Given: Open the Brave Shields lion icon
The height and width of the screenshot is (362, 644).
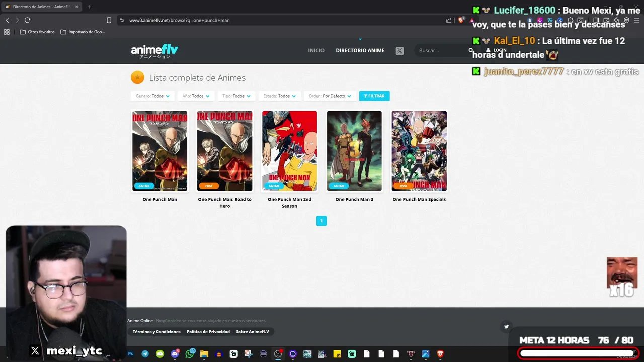Looking at the screenshot, I should point(461,20).
